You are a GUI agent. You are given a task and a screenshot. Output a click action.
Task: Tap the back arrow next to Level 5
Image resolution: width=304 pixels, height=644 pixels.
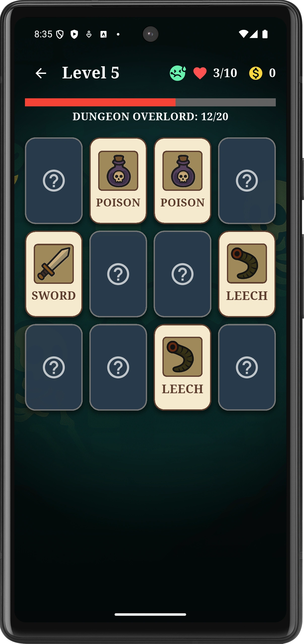[41, 73]
